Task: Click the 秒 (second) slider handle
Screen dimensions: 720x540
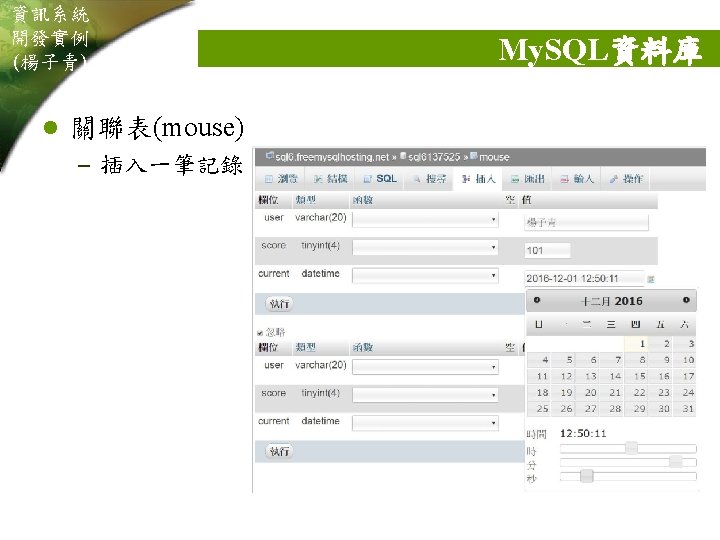Action: pyautogui.click(x=586, y=476)
